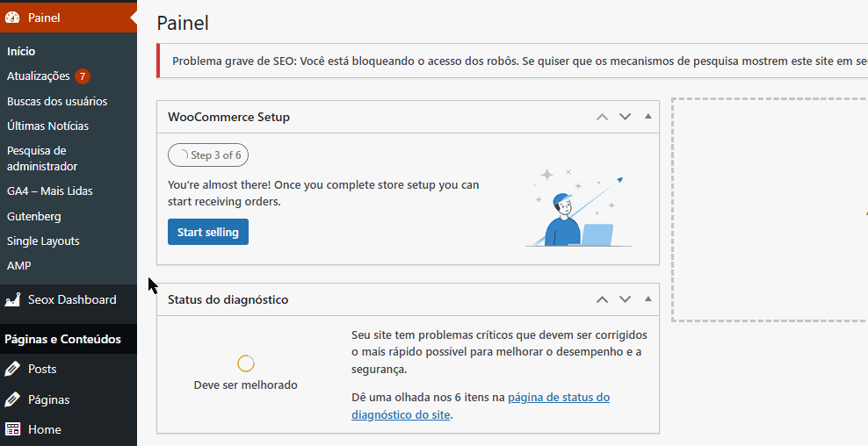Image resolution: width=868 pixels, height=446 pixels.
Task: Click the empty dashed widget drop area
Action: 770,210
